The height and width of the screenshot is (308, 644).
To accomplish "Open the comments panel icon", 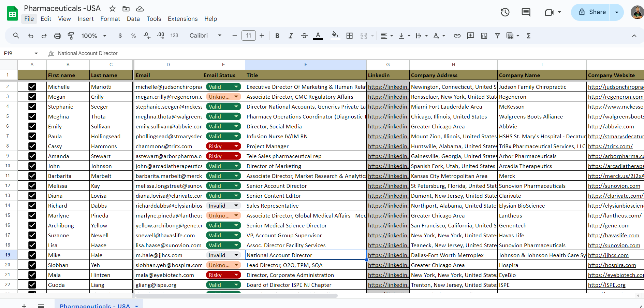I will coord(526,12).
